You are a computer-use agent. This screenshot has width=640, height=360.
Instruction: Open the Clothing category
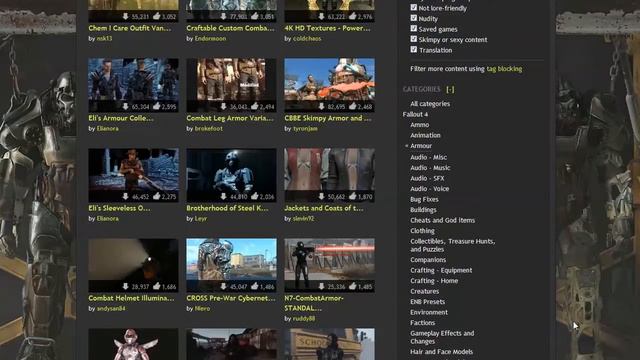tap(422, 231)
